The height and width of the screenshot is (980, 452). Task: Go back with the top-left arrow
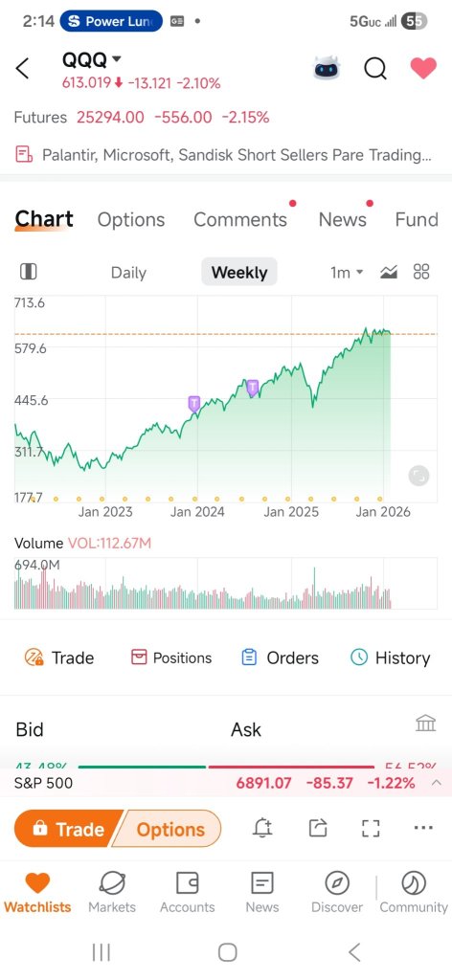[23, 68]
